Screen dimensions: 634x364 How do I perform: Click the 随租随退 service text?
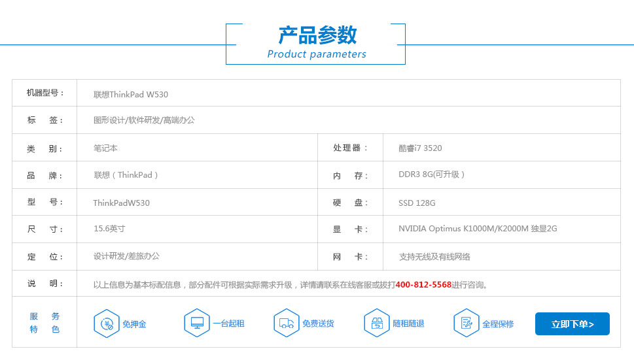point(408,323)
